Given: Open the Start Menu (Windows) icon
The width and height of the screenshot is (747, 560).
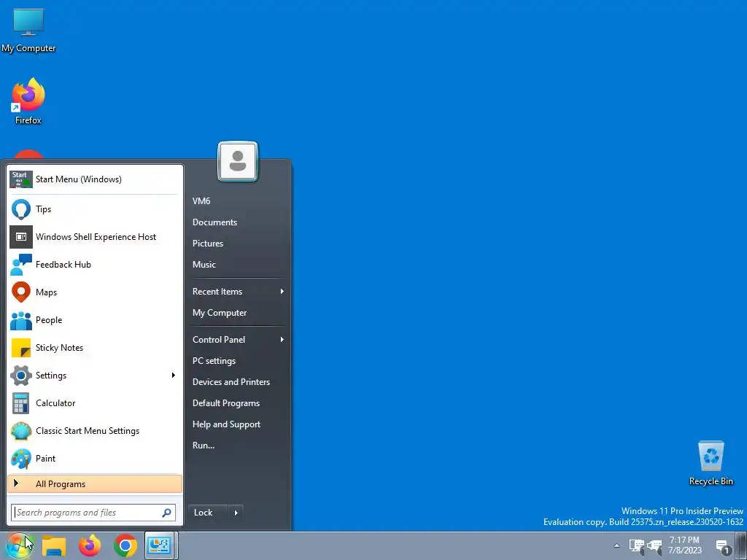Looking at the screenshot, I should point(21,179).
